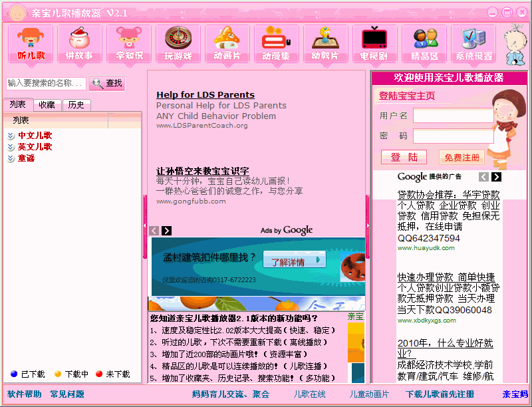This screenshot has width=532, height=407.
Task: Select the 学知识 learning icon
Action: click(x=129, y=44)
